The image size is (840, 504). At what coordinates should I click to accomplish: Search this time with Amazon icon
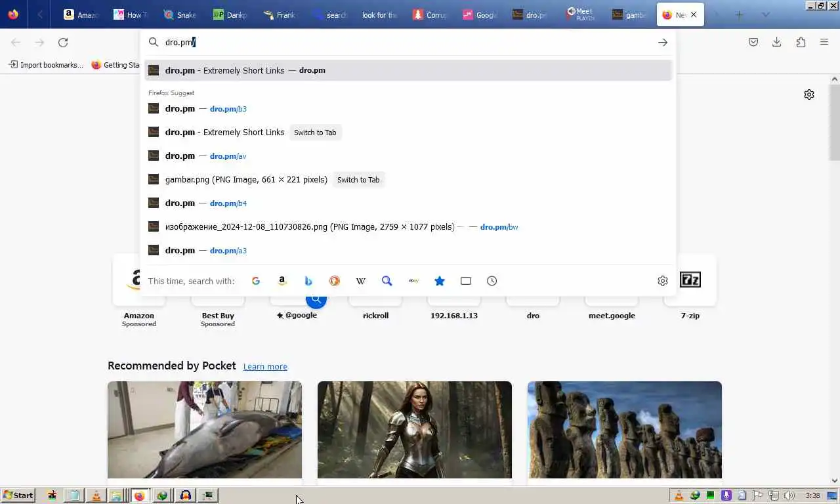pos(282,281)
